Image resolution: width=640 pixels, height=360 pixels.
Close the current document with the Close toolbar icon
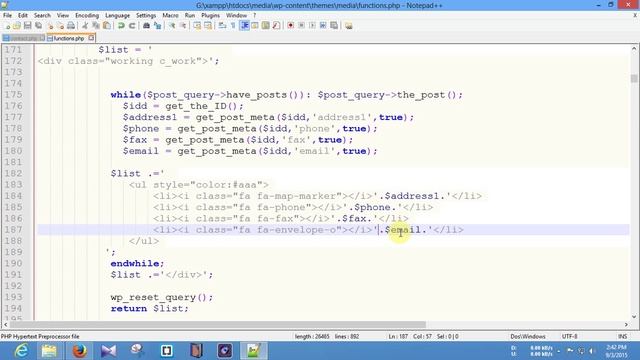coord(50,26)
